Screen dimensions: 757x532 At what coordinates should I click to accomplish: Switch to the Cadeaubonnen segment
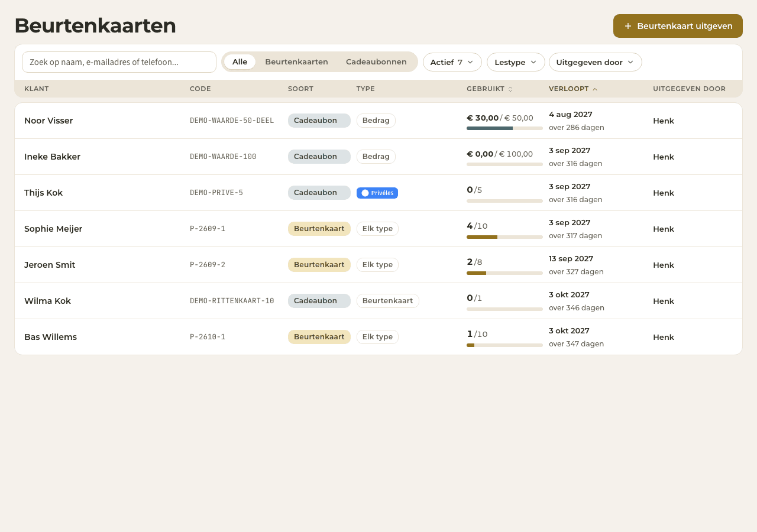[376, 62]
